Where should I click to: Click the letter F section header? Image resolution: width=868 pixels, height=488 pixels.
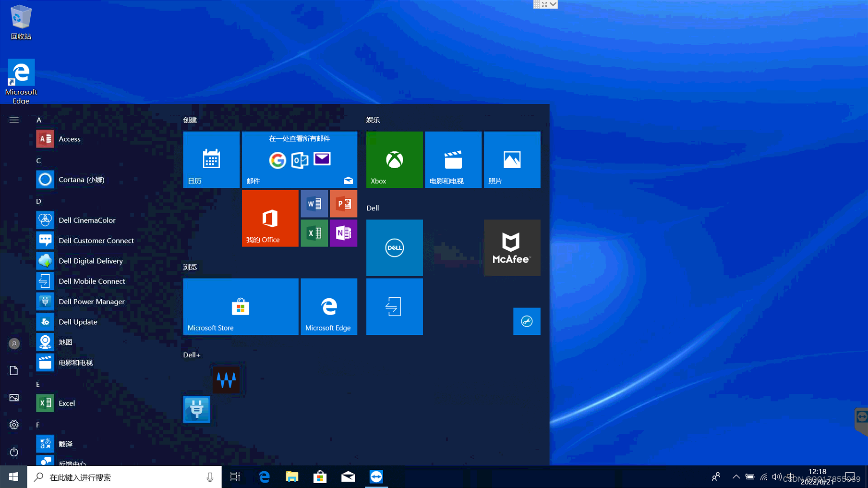click(38, 425)
